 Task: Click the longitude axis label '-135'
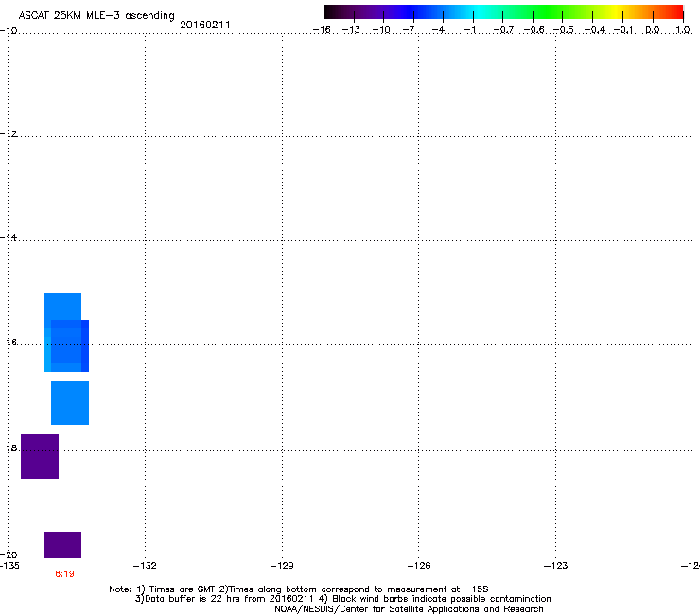click(x=9, y=566)
